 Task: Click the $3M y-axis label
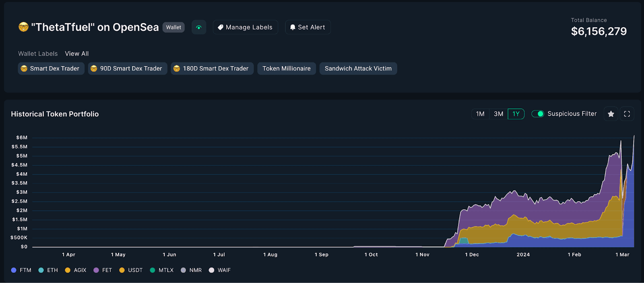pos(22,192)
